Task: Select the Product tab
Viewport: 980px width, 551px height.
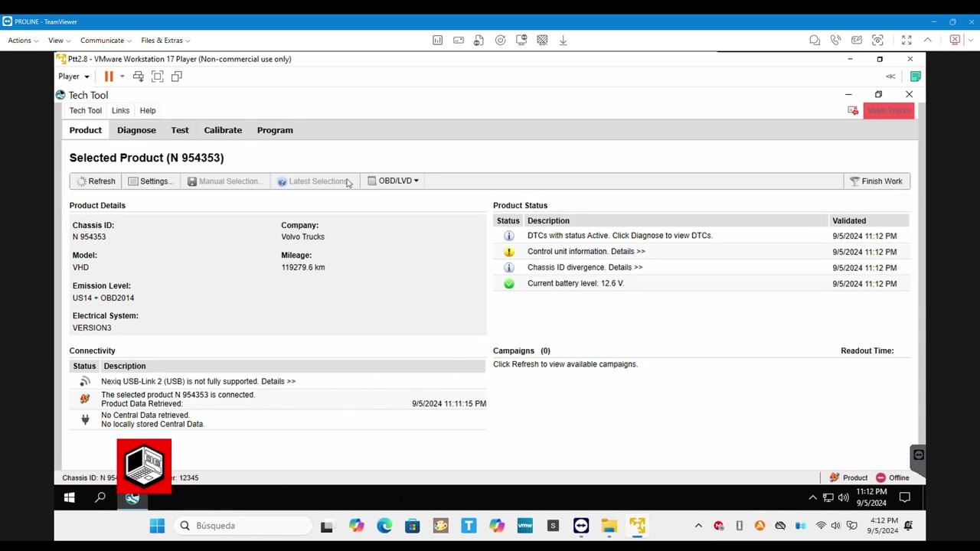Action: (x=86, y=130)
